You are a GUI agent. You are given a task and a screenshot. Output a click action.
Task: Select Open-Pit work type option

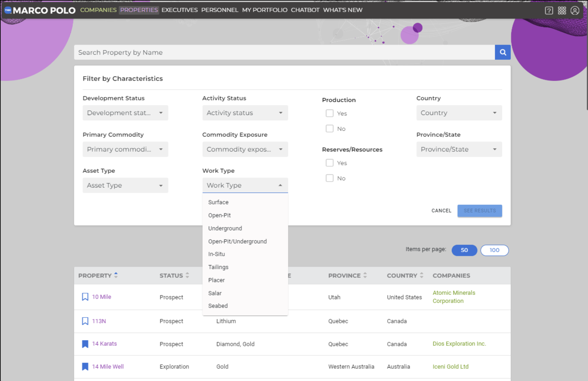pyautogui.click(x=245, y=215)
